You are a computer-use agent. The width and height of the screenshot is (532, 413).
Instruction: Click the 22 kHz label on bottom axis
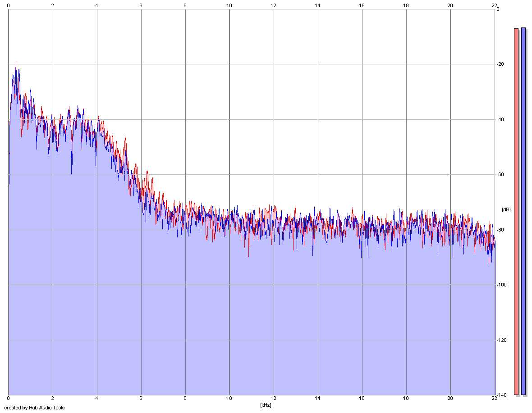click(494, 399)
